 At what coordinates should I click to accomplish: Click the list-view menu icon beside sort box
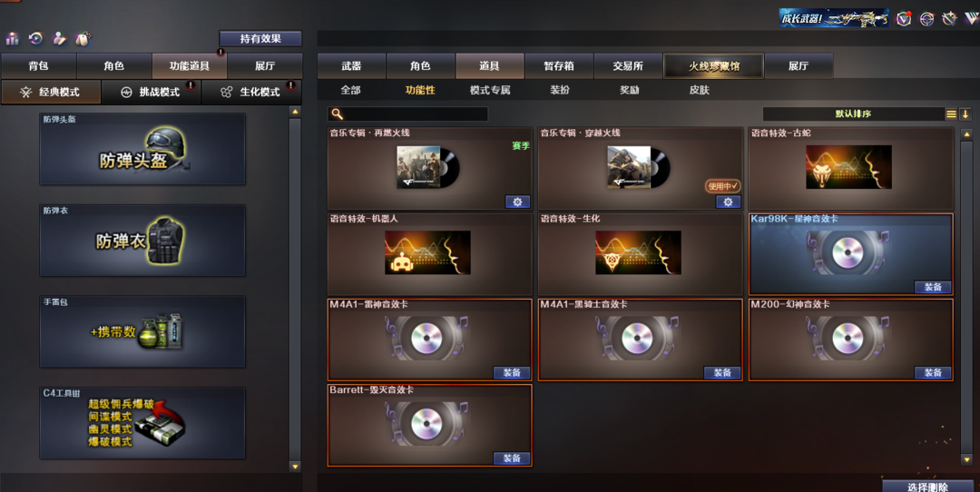coord(951,113)
